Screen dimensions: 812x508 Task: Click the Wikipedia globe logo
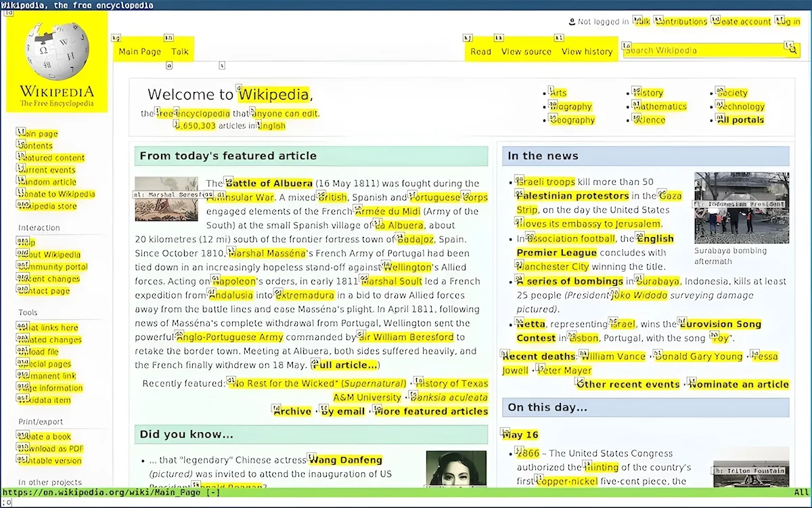pyautogui.click(x=57, y=62)
